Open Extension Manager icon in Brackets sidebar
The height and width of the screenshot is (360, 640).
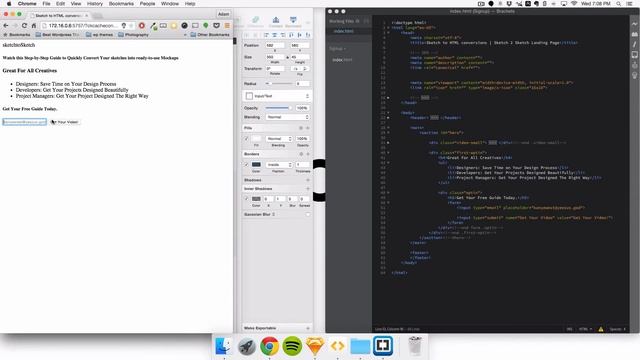tap(634, 34)
